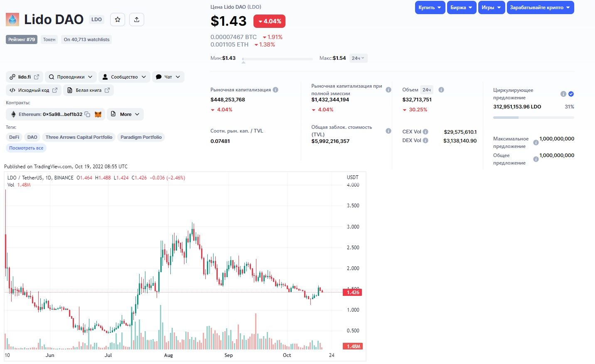This screenshot has height=364, width=595.
Task: Expand the Сообщество dropdown
Action: [124, 77]
